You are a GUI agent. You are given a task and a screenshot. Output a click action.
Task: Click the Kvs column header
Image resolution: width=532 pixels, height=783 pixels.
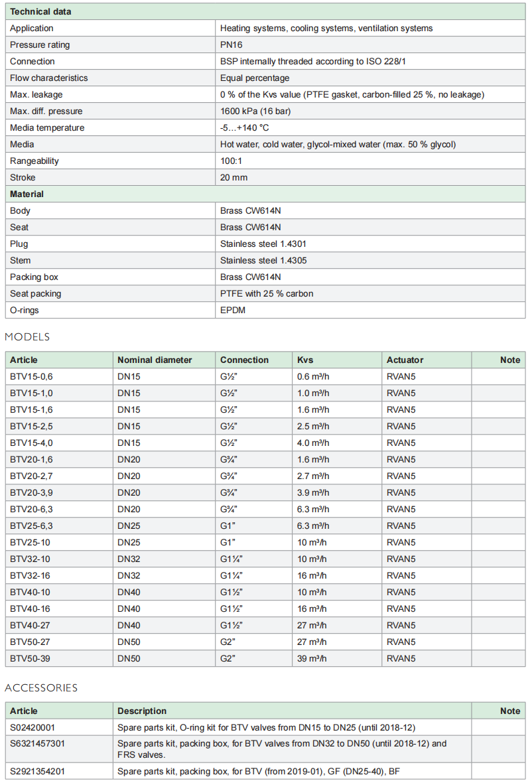click(x=306, y=360)
